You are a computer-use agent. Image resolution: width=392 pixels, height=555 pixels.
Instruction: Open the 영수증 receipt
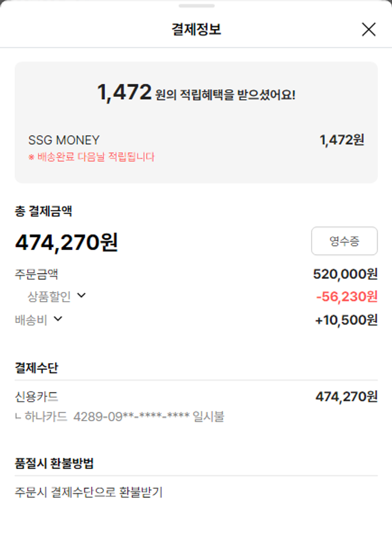click(x=344, y=241)
